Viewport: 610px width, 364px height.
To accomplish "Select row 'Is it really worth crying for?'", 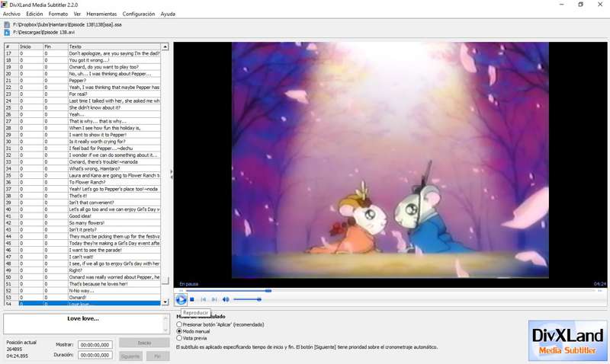I will pyautogui.click(x=82, y=142).
